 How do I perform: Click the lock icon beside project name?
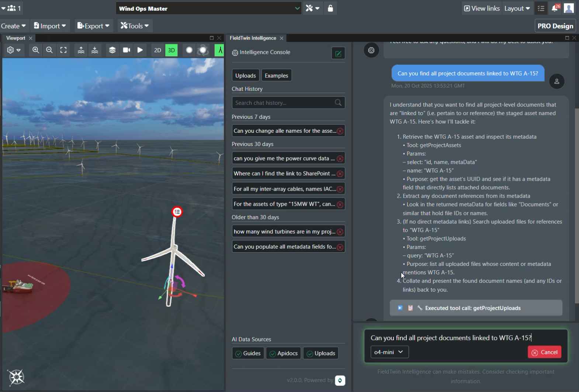coord(330,8)
